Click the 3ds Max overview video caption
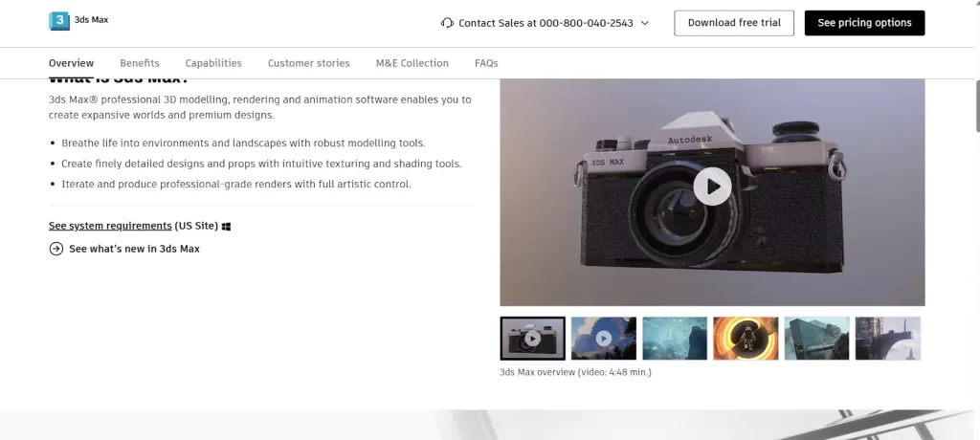This screenshot has height=440, width=980. tap(575, 372)
